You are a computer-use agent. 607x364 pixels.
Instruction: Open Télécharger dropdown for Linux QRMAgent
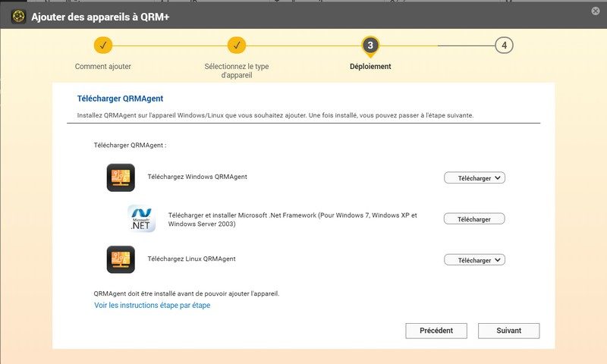[474, 260]
